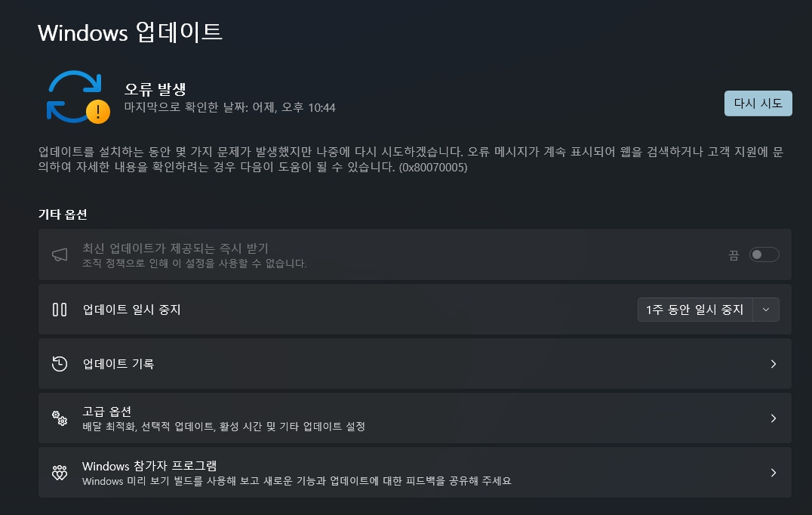Click the error code 0x80070005 text
This screenshot has width=812, height=515.
point(433,168)
